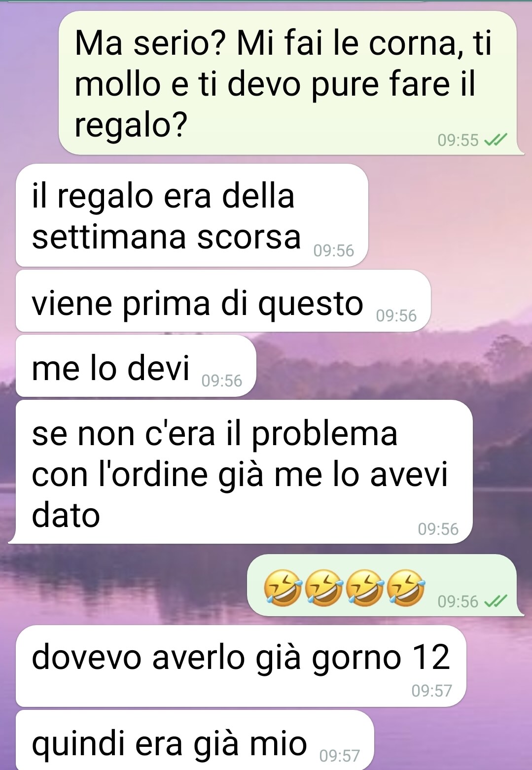This screenshot has width=532, height=770.
Task: Tap 09:56 timestamp of 'viene prima di questo'
Action: (396, 316)
